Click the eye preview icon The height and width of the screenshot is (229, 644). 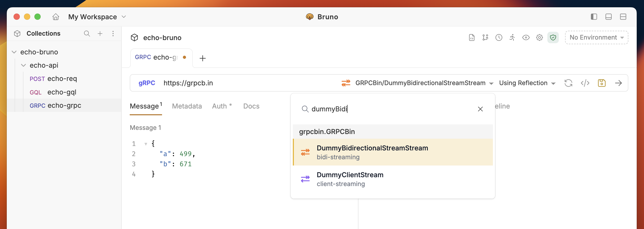pos(526,37)
